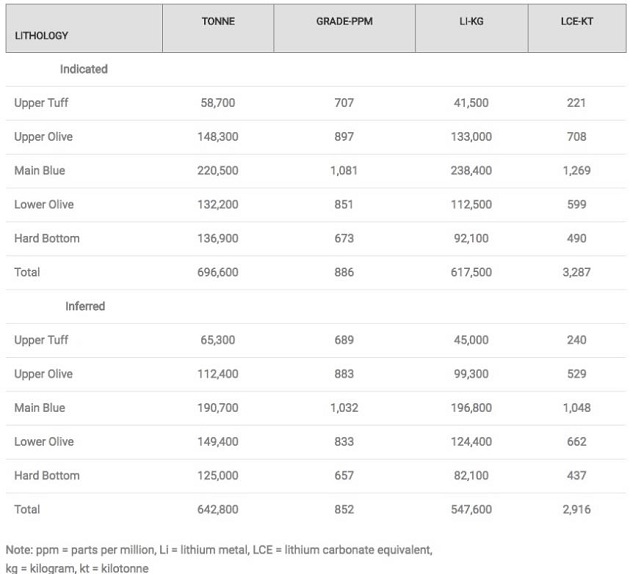Select the LCE-KT column header

point(576,21)
